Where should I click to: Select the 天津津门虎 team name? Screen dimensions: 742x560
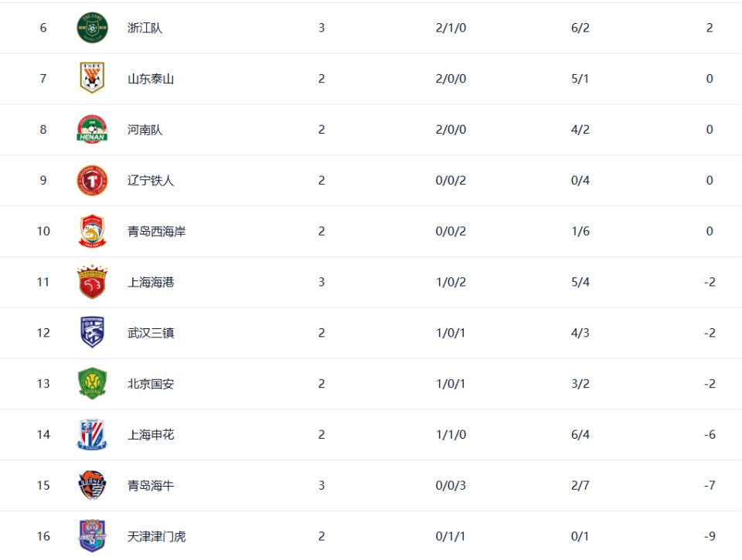click(x=157, y=536)
